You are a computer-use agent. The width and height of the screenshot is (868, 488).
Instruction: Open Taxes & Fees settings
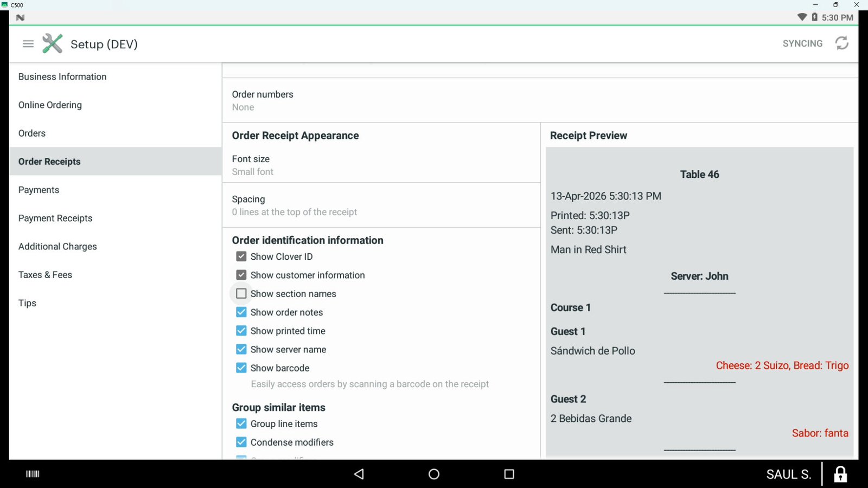point(115,274)
